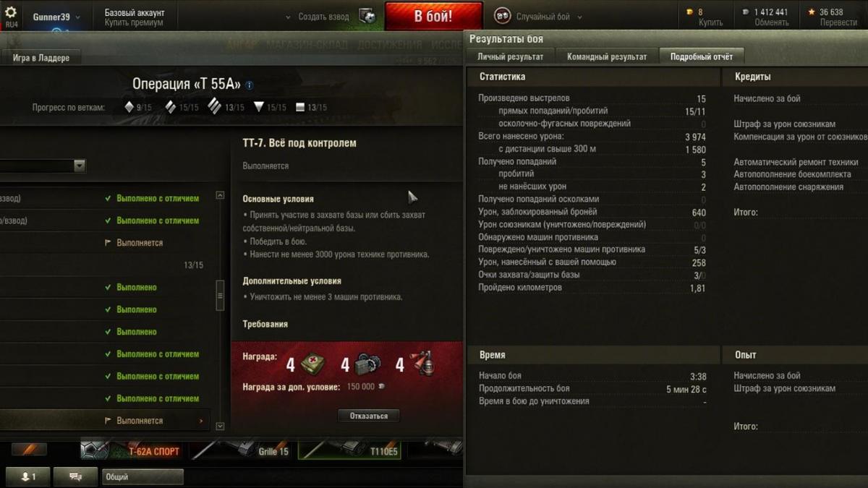Image resolution: width=868 pixels, height=488 pixels.
Task: Expand the Случайный бой battle type selector
Action: [539, 17]
